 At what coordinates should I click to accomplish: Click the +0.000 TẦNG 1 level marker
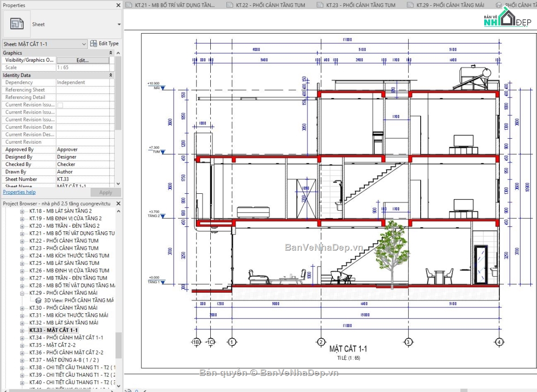point(157,280)
